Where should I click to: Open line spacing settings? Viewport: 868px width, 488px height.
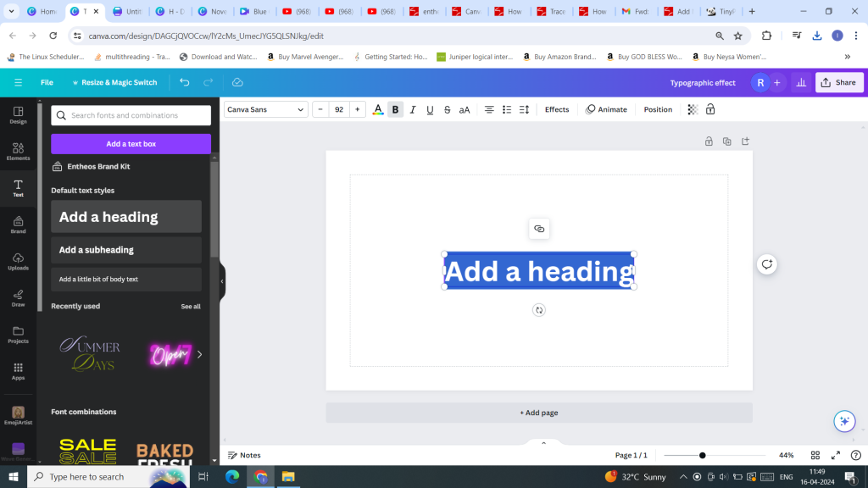[x=525, y=109]
